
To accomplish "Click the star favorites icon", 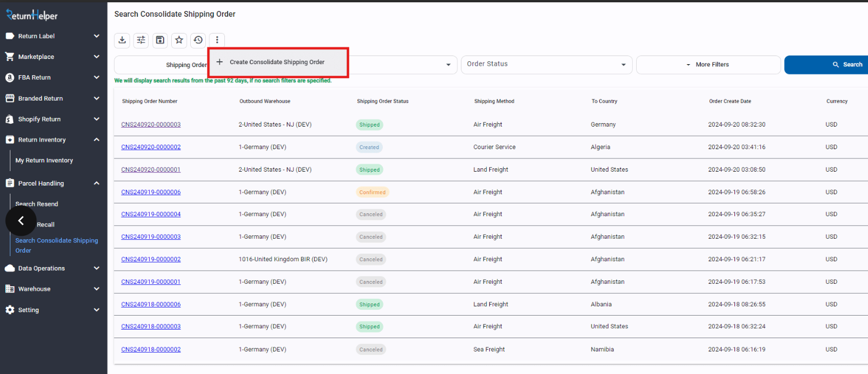I will tap(179, 40).
